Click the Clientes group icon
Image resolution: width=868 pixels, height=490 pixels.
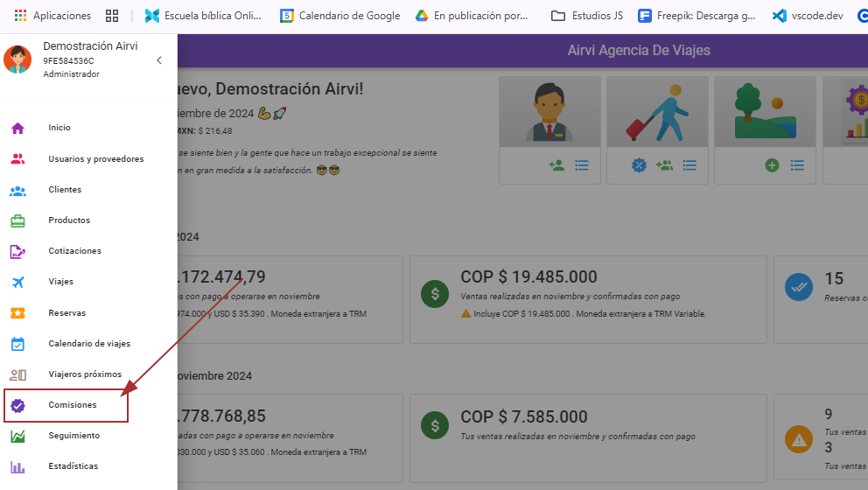(x=17, y=190)
